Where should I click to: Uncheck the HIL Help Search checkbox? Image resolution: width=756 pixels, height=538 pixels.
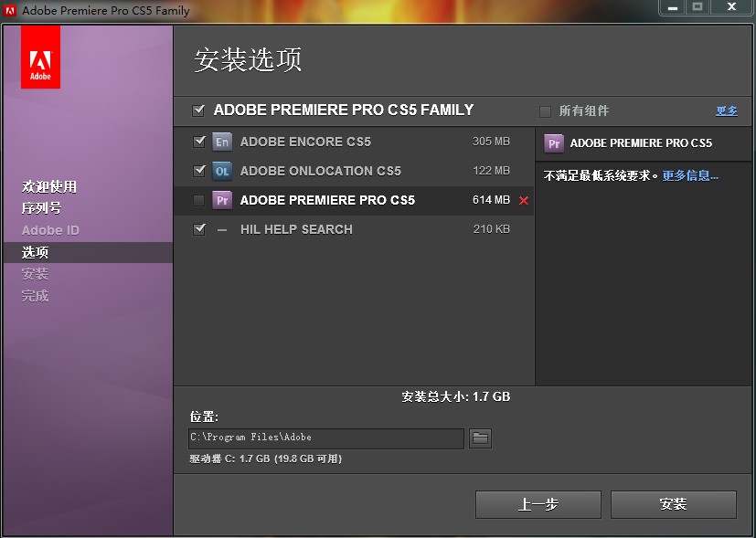pos(199,230)
